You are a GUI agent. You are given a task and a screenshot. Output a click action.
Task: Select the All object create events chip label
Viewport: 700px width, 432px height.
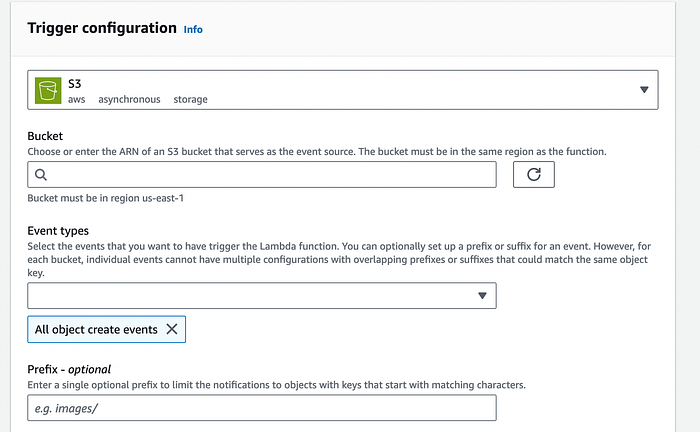[96, 329]
